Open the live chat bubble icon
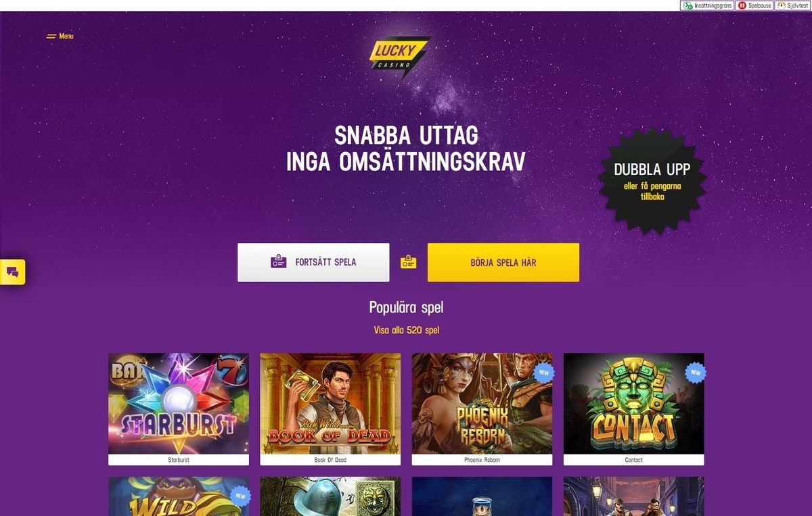Screen dimensions: 812x516 click(x=12, y=272)
